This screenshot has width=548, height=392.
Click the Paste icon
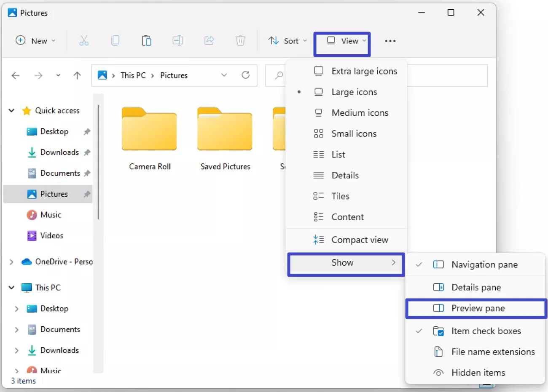coord(146,40)
